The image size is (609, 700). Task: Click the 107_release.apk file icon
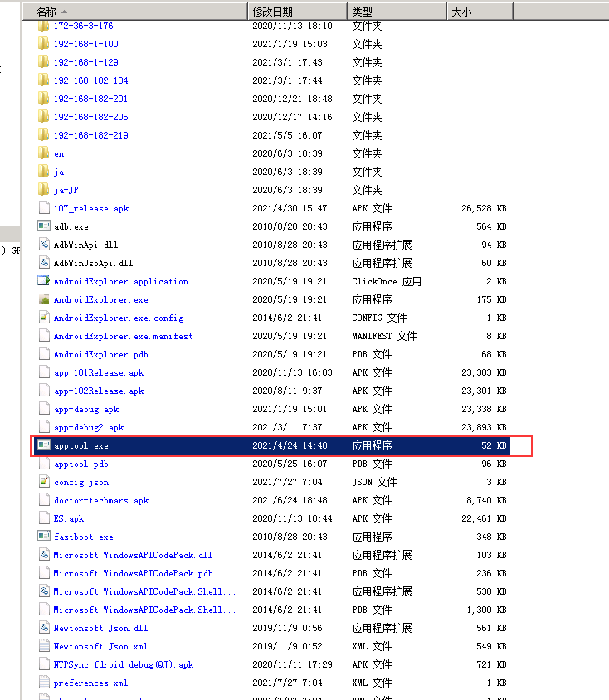coord(44,208)
